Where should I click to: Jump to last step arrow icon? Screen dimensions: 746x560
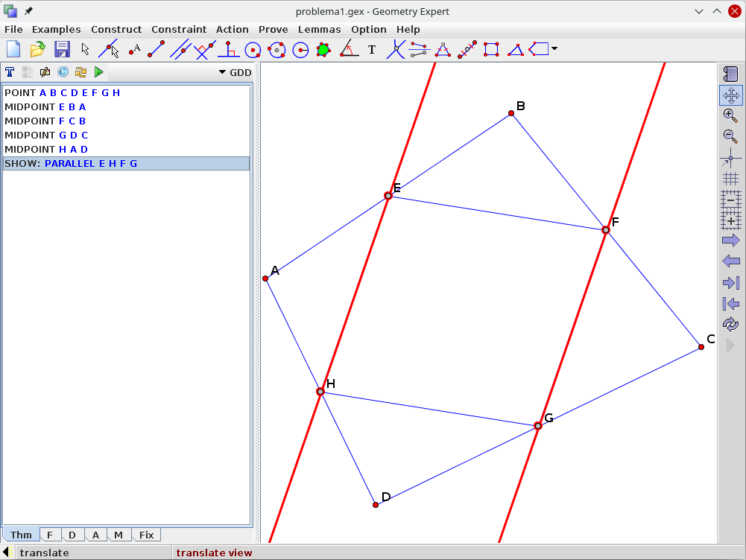731,283
